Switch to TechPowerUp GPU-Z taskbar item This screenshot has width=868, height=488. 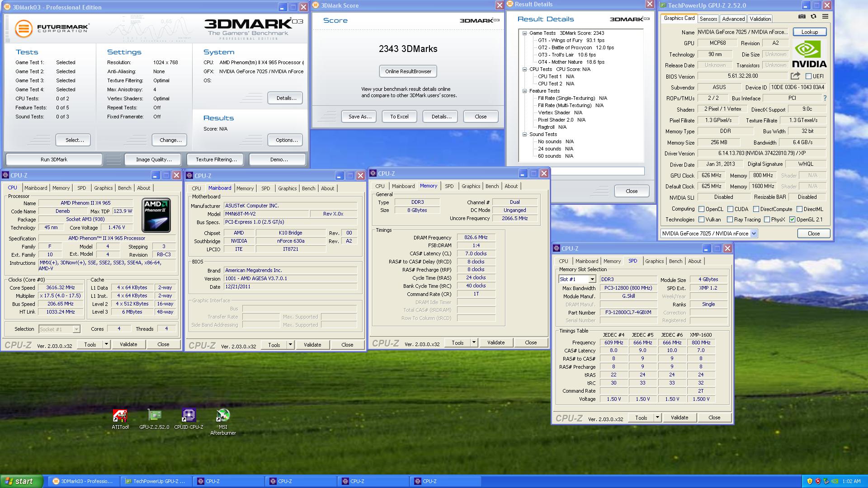pyautogui.click(x=156, y=481)
